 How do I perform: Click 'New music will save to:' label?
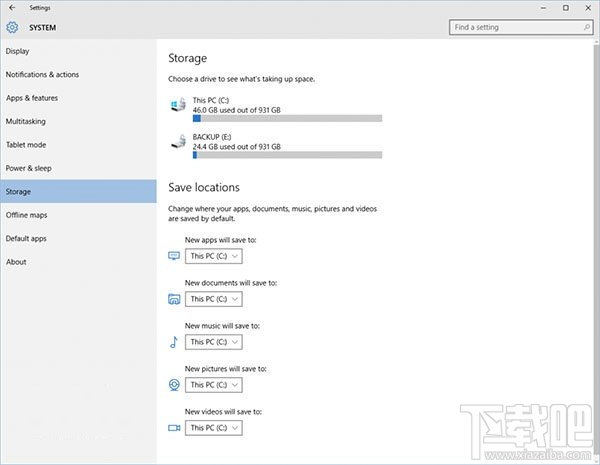coord(222,326)
